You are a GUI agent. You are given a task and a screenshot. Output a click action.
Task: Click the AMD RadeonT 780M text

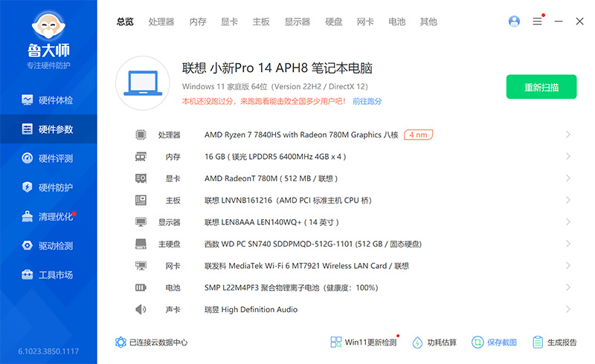coord(271,178)
